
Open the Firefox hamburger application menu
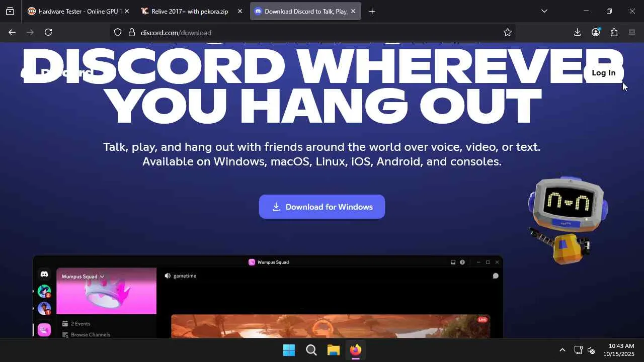632,32
